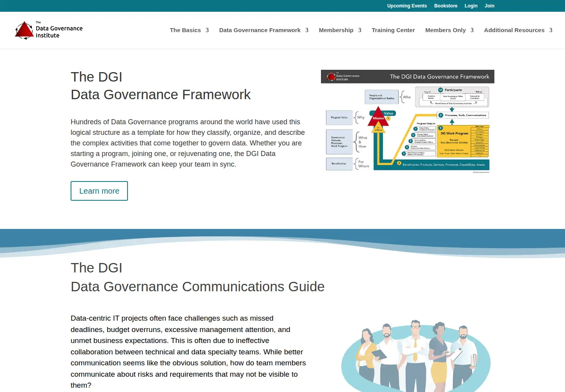This screenshot has width=565, height=392.
Task: Open the Members Only menu
Action: click(x=445, y=30)
